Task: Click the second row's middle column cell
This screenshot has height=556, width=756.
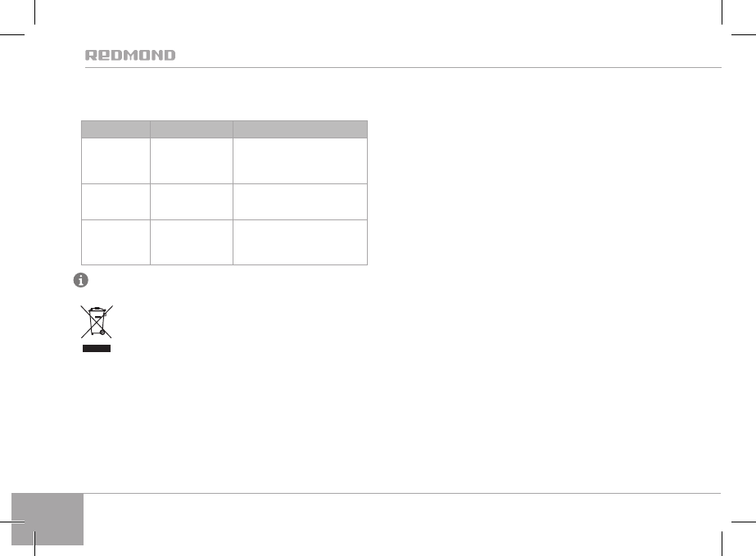Action: [192, 201]
